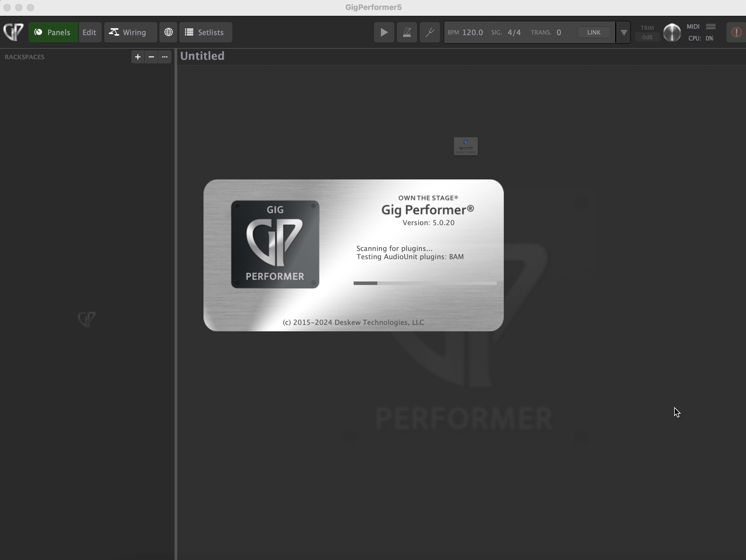The width and height of the screenshot is (746, 560).
Task: Open the Setlists view
Action: 205,32
